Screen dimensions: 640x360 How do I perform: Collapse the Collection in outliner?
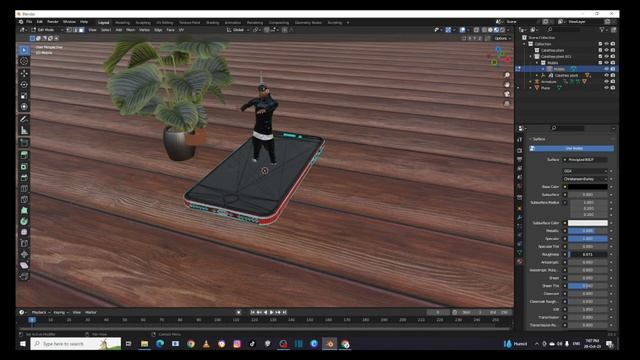coord(524,44)
